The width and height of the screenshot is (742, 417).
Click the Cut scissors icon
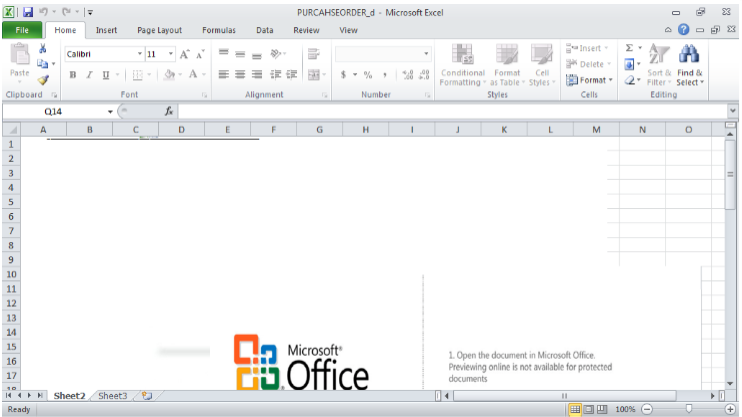click(x=43, y=48)
